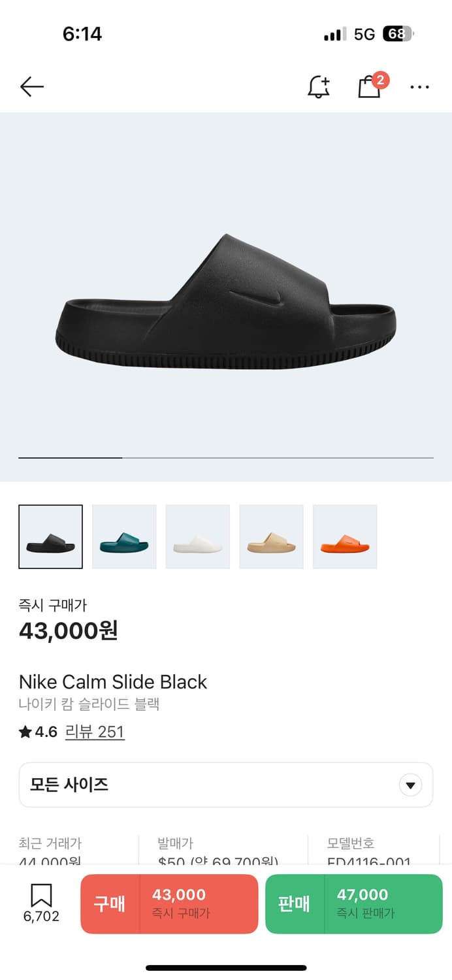Open the 리뷰 251 reviews link
The width and height of the screenshot is (452, 980).
[x=95, y=732]
